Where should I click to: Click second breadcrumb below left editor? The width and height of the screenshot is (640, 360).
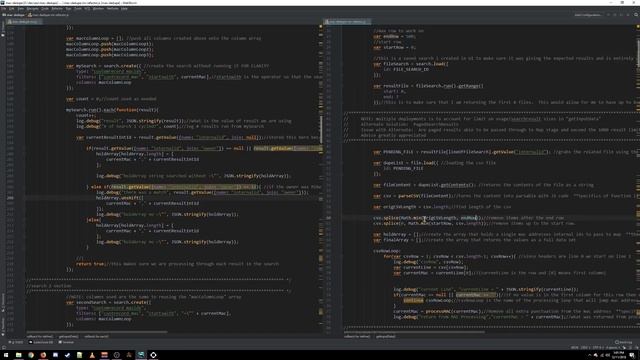point(68,336)
